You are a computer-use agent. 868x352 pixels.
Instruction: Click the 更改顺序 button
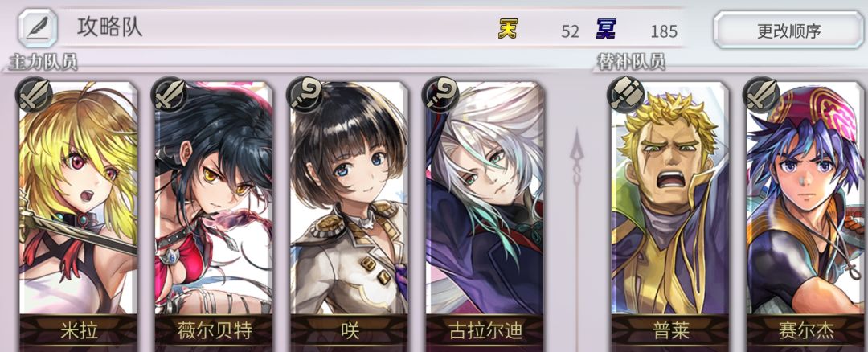coord(788,30)
